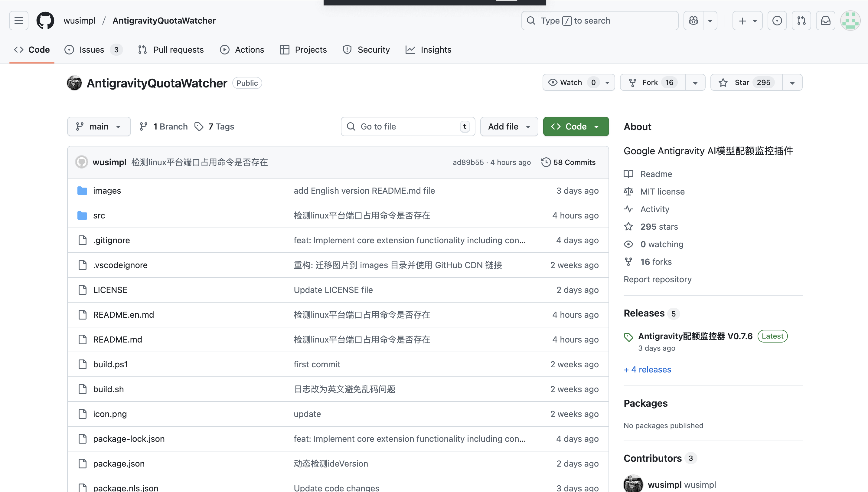The image size is (868, 492).
Task: Open the notifications inbox icon
Action: pyautogui.click(x=825, y=21)
